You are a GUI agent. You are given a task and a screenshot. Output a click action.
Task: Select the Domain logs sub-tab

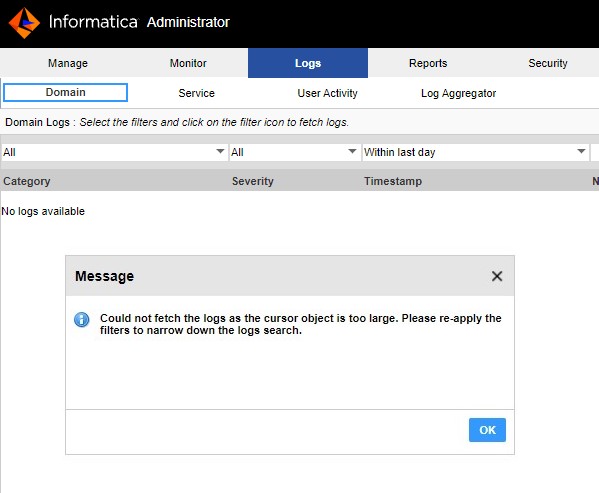(65, 92)
